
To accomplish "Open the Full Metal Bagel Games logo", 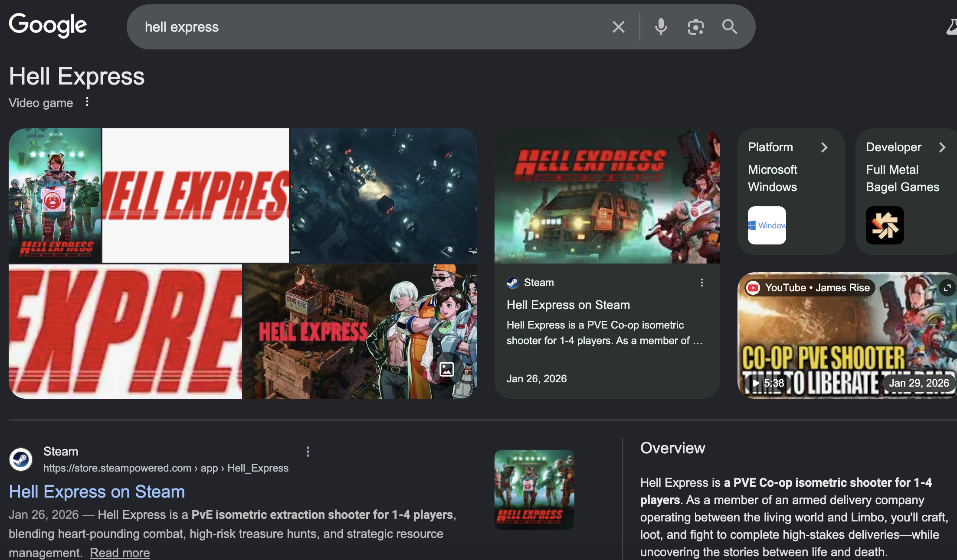I will pos(885,225).
